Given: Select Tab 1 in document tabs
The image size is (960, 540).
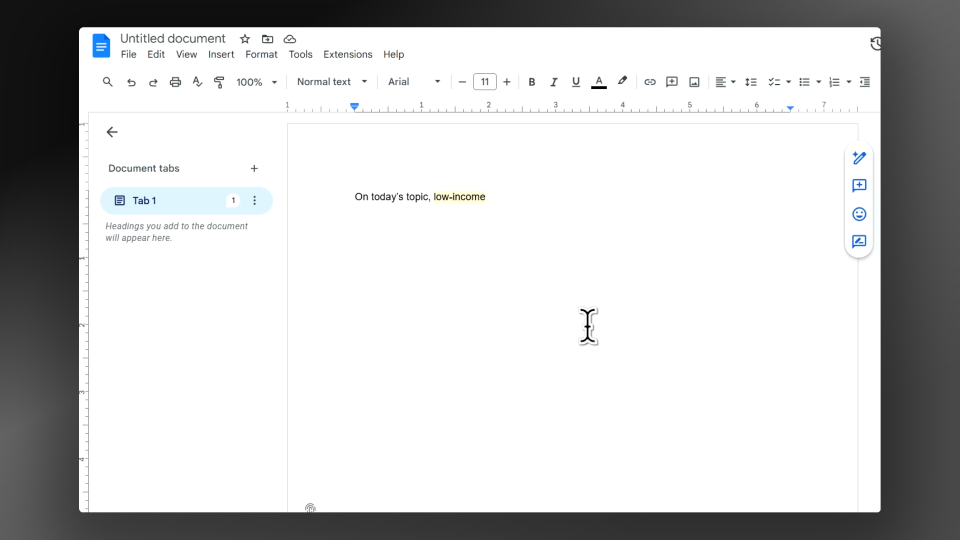Looking at the screenshot, I should 186,201.
